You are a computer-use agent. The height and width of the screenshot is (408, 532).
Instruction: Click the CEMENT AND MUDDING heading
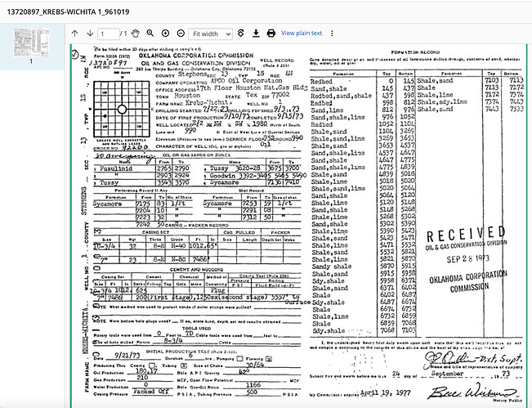click(196, 270)
